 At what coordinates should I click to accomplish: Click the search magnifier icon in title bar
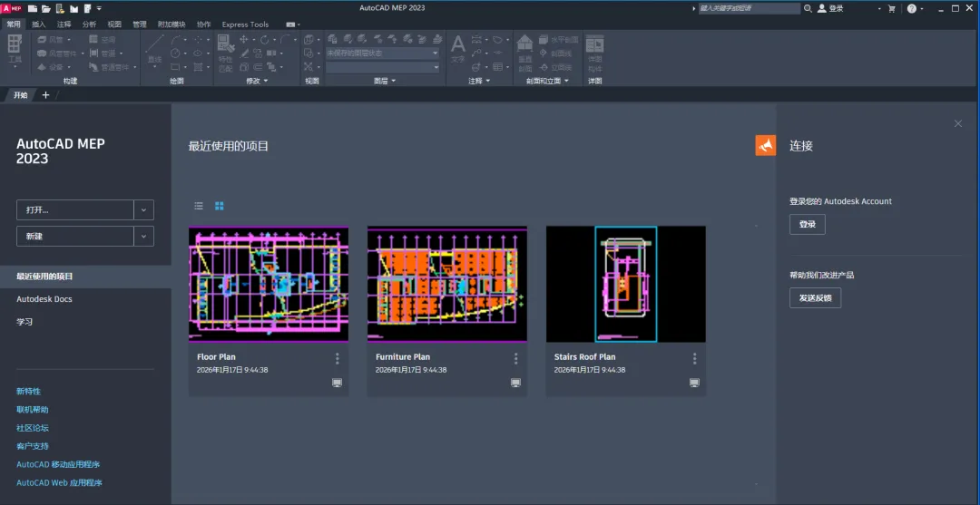[x=808, y=8]
